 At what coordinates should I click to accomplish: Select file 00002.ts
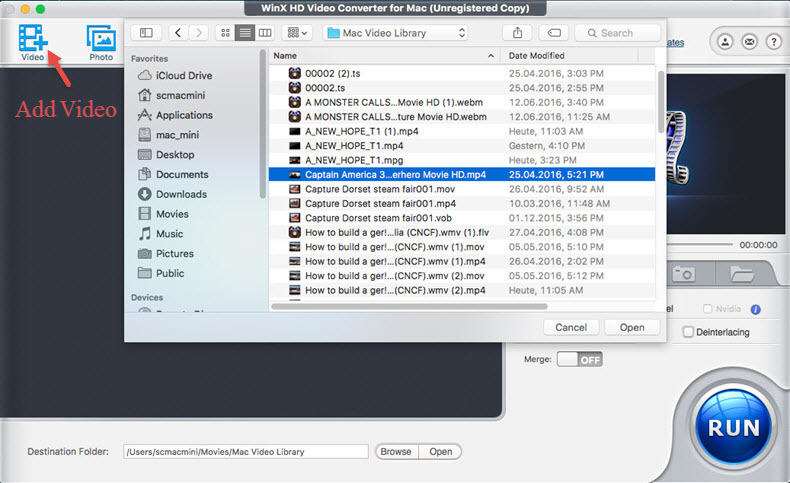(x=462, y=88)
